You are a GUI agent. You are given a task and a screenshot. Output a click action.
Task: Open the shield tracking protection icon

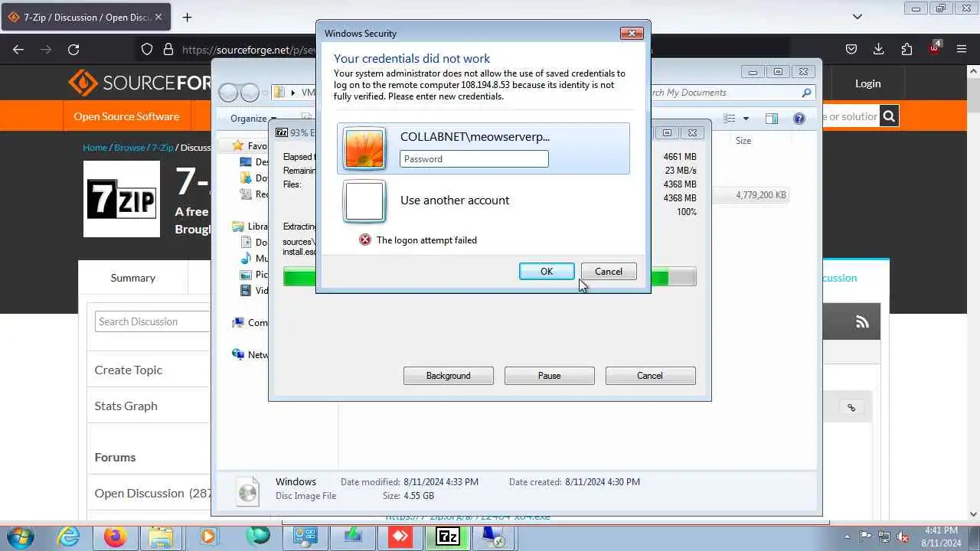[147, 49]
